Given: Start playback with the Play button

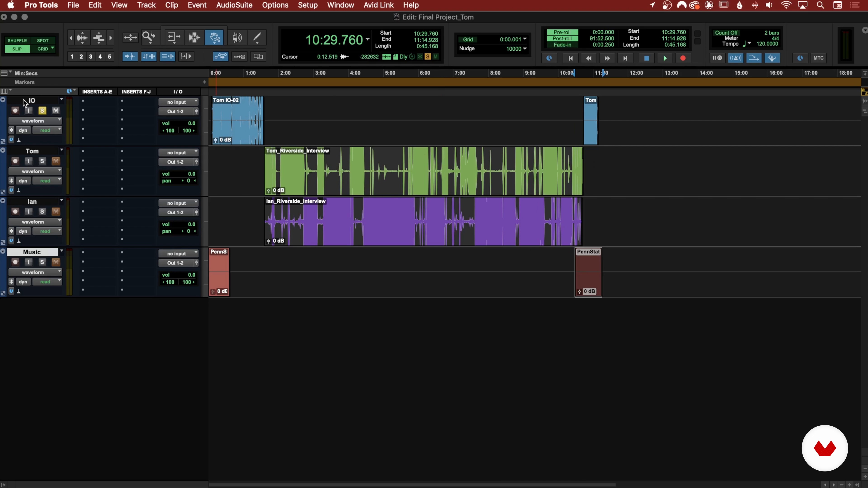Looking at the screenshot, I should (665, 58).
